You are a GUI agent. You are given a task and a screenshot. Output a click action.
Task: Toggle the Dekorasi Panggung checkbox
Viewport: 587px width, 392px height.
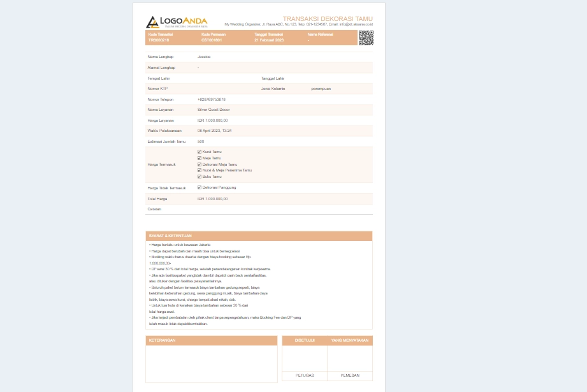coord(199,187)
